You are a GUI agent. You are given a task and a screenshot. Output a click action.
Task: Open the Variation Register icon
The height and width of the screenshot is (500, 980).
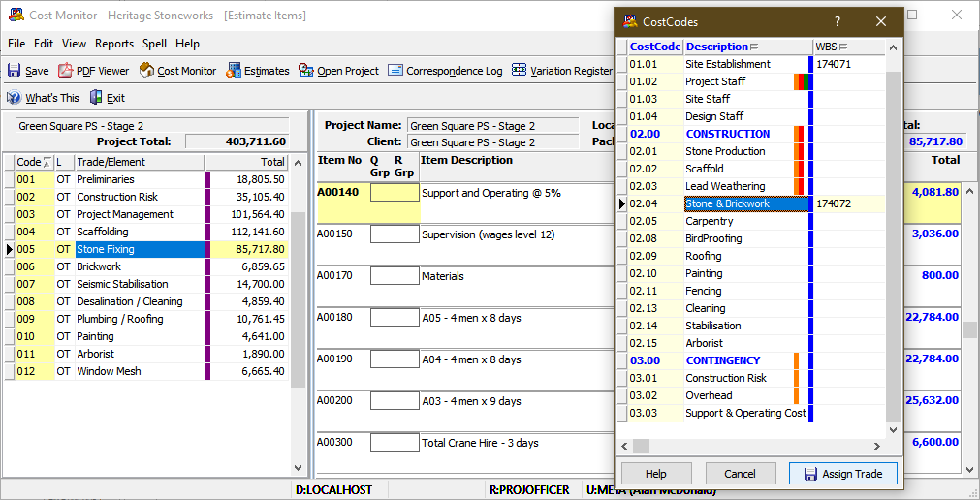point(519,70)
